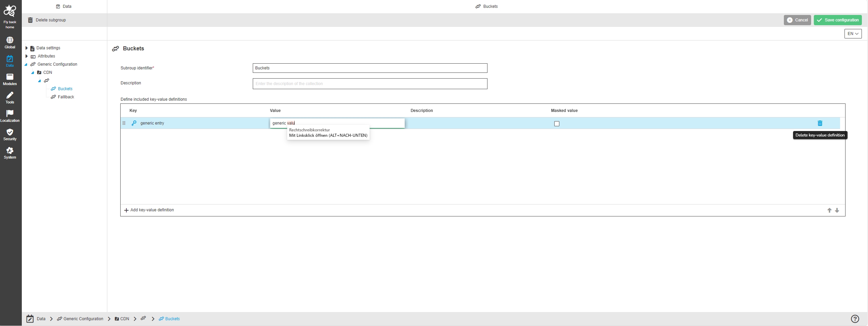This screenshot has width=868, height=326.
Task: Open the System gear section
Action: pos(10,153)
